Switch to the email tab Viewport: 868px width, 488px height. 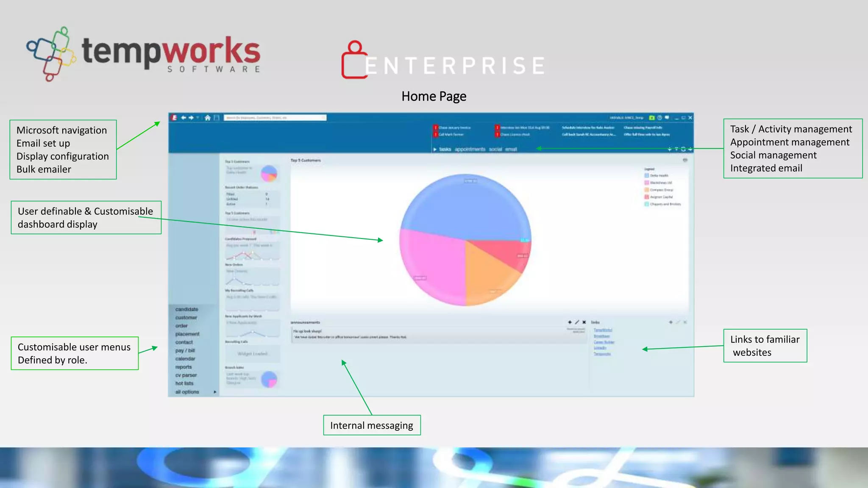pos(511,149)
